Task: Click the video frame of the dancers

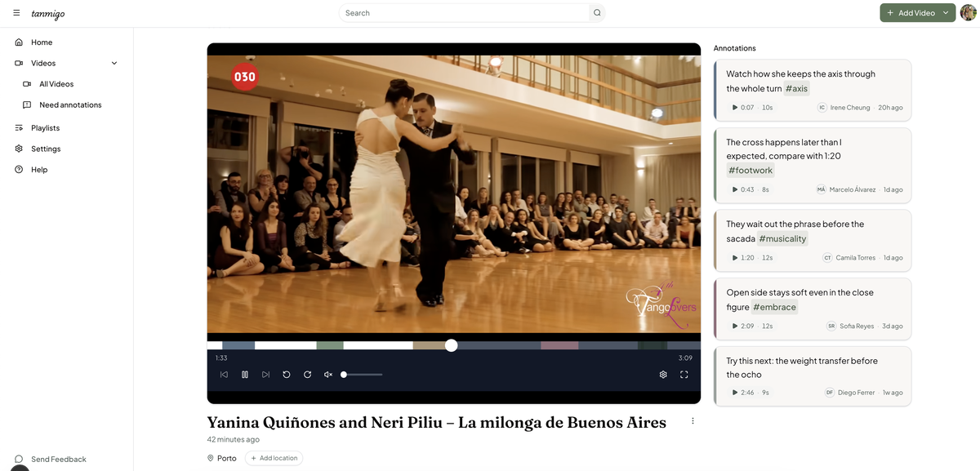Action: point(453,194)
